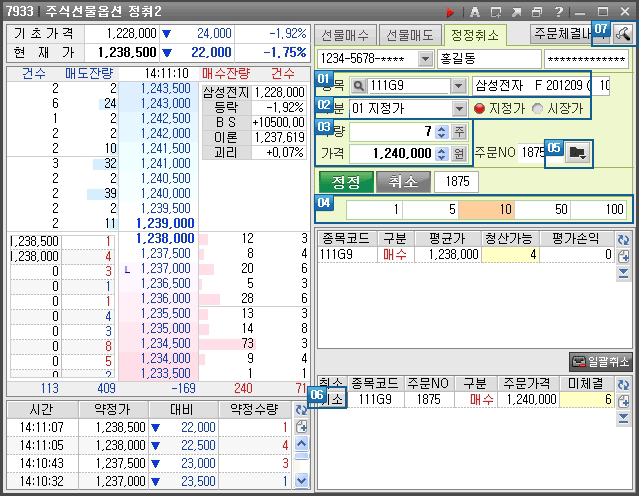Click the green 정정 button
Viewport: 639px width, 496px height.
(346, 181)
